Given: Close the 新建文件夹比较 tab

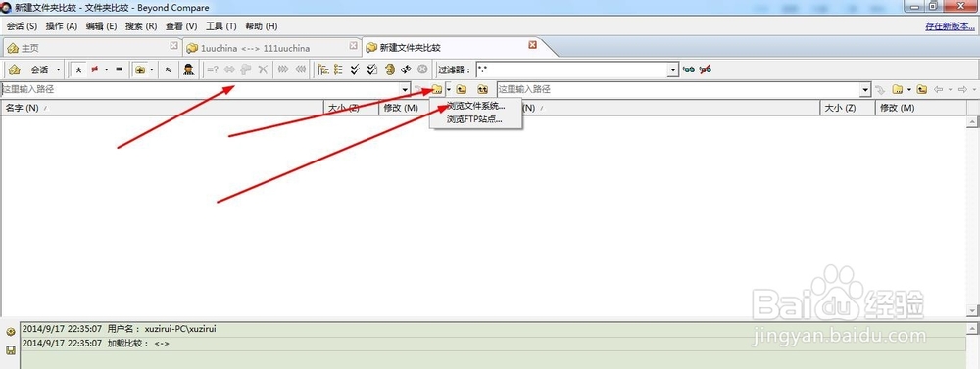Looking at the screenshot, I should (532, 45).
